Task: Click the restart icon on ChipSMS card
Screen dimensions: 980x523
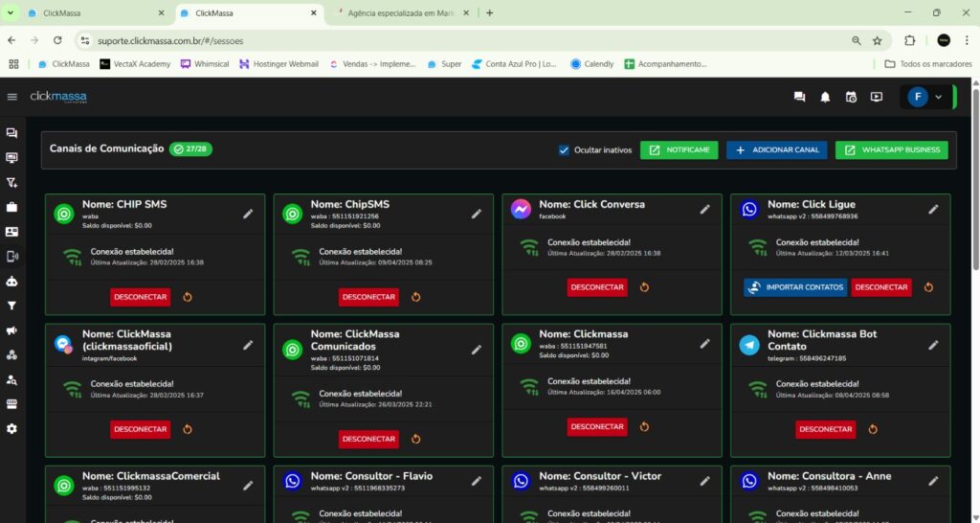Action: (x=415, y=297)
